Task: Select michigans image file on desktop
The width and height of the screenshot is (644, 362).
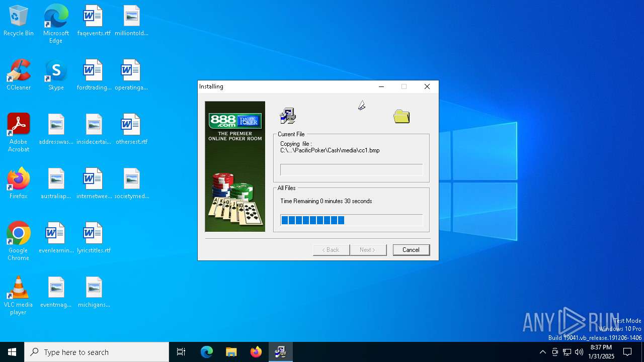Action: pos(94,292)
